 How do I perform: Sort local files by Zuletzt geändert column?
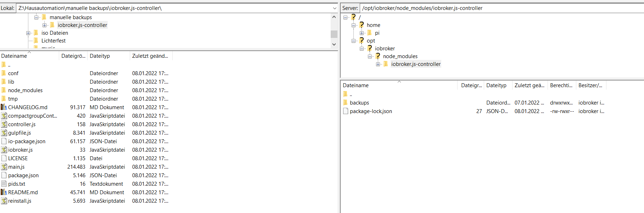(151, 56)
